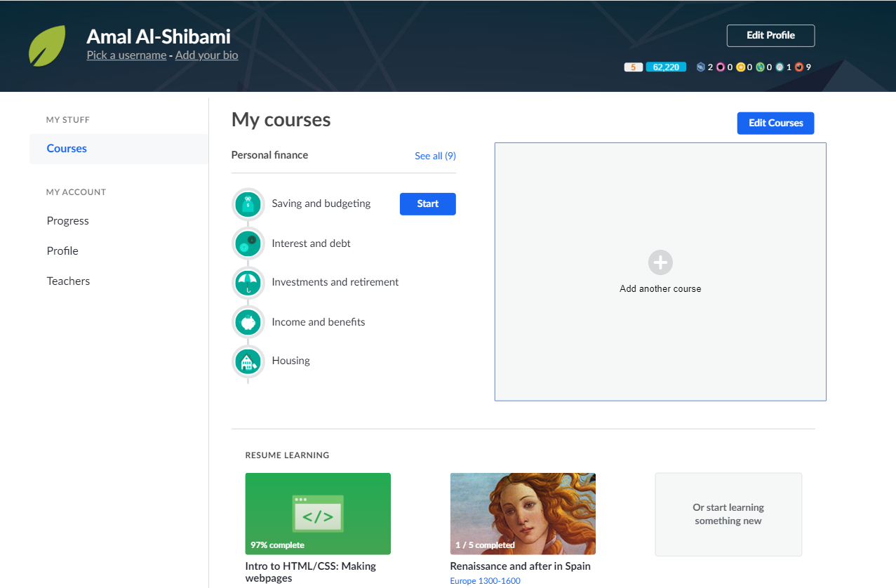Click the Edit Profile button
Viewport: 896px width, 588px height.
click(770, 35)
